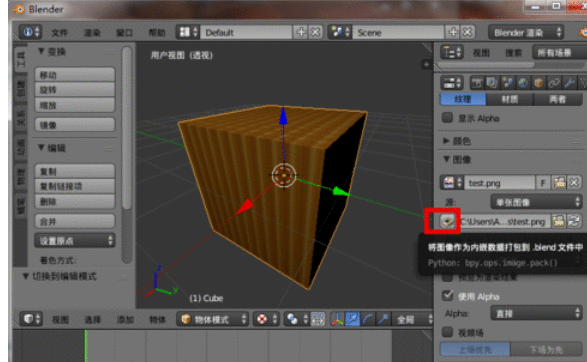Screen dimensions: 587x362
Task: Switch to the 纹理 tab
Action: pyautogui.click(x=463, y=99)
